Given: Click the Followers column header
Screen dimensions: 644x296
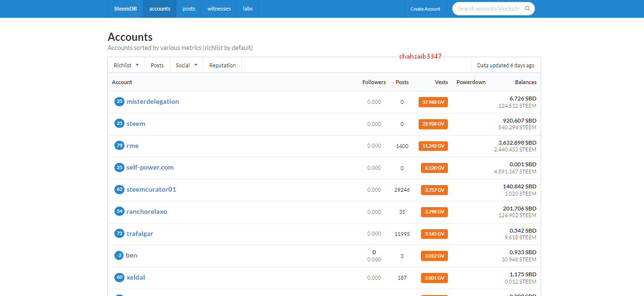Looking at the screenshot, I should (374, 82).
